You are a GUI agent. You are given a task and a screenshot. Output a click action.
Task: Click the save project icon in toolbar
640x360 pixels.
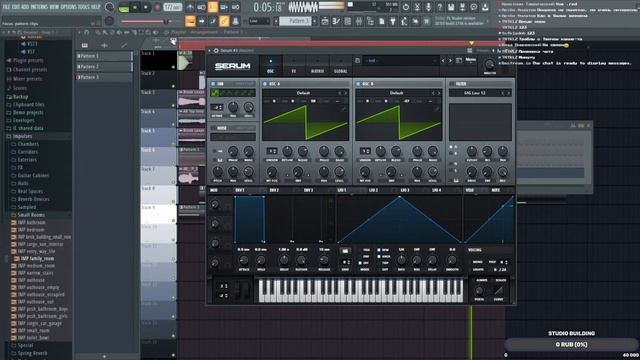(x=451, y=7)
